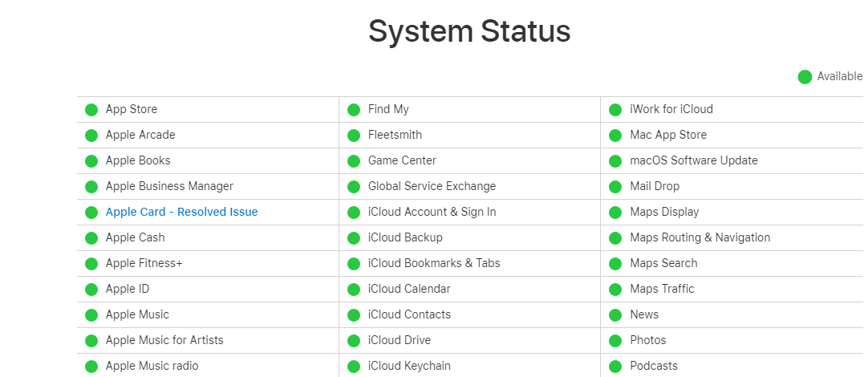The image size is (868, 377).
Task: Select the iCloud Account & Sign In entry
Action: point(432,212)
